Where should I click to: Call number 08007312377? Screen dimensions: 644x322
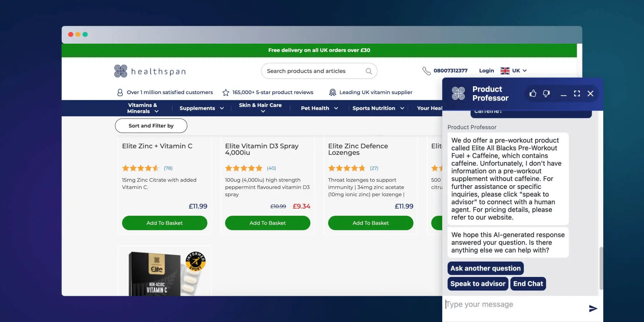pos(450,71)
